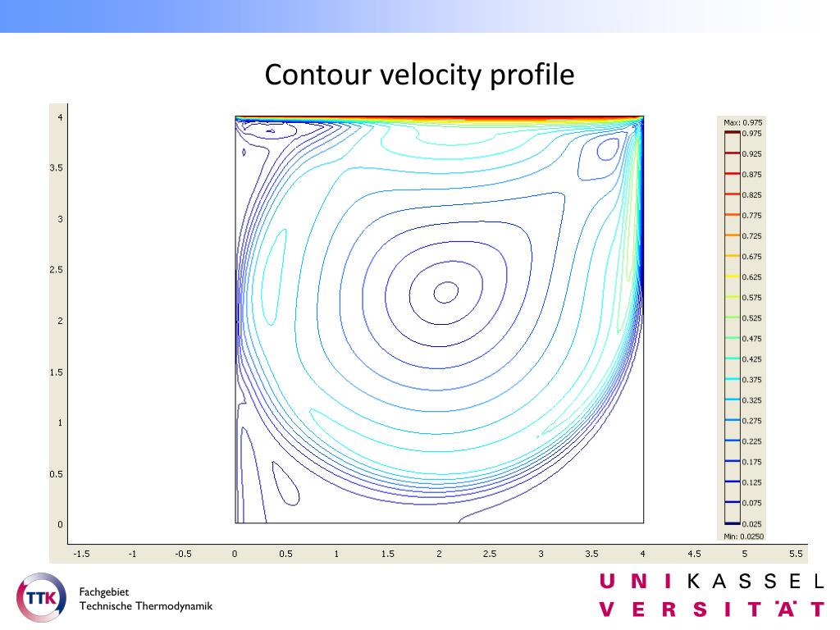Click the "Fachgebiet" text

[x=104, y=592]
